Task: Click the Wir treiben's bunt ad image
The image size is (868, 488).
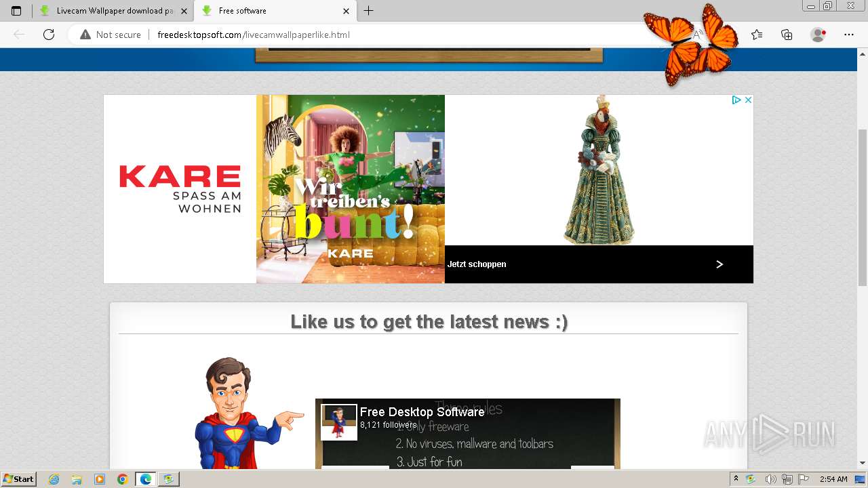Action: [x=351, y=189]
